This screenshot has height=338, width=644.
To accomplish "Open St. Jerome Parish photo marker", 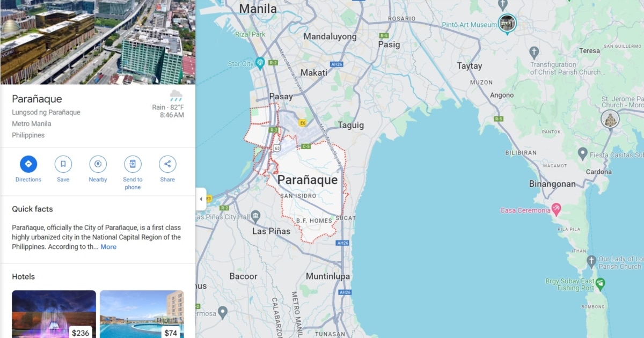I will 610,119.
